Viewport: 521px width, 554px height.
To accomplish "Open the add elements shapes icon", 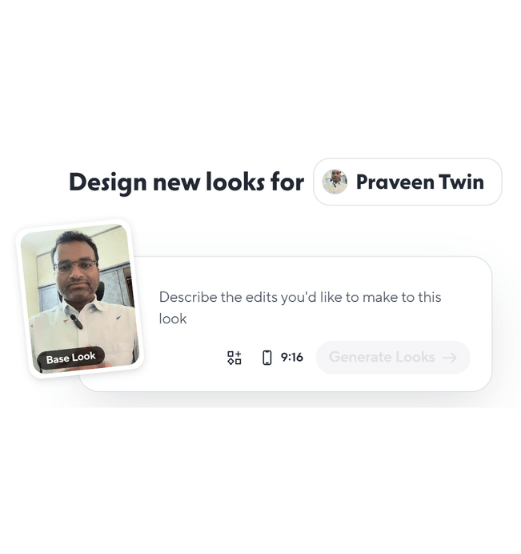I will (x=234, y=358).
